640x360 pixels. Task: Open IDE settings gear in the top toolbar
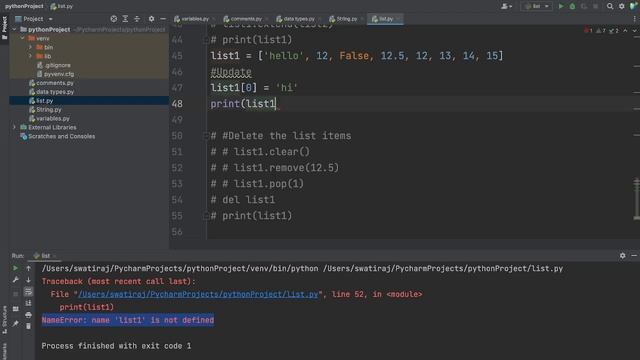pyautogui.click(x=622, y=6)
